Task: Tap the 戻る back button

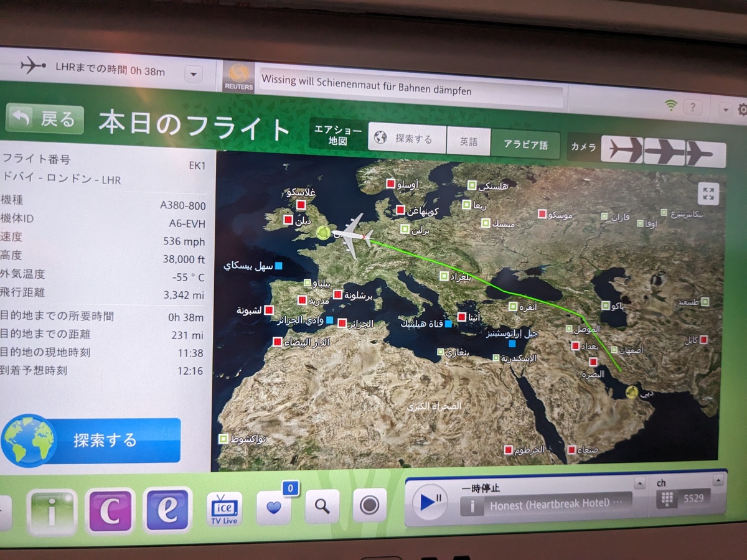Action: click(x=45, y=118)
